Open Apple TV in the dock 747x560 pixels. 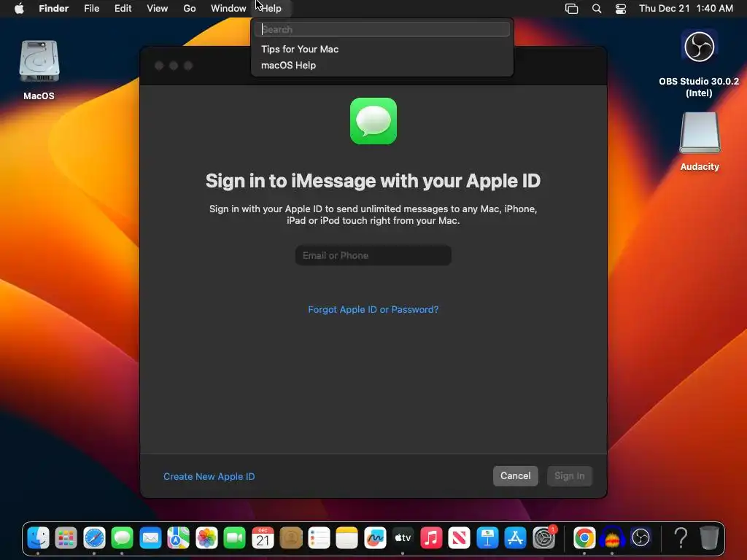pyautogui.click(x=403, y=538)
